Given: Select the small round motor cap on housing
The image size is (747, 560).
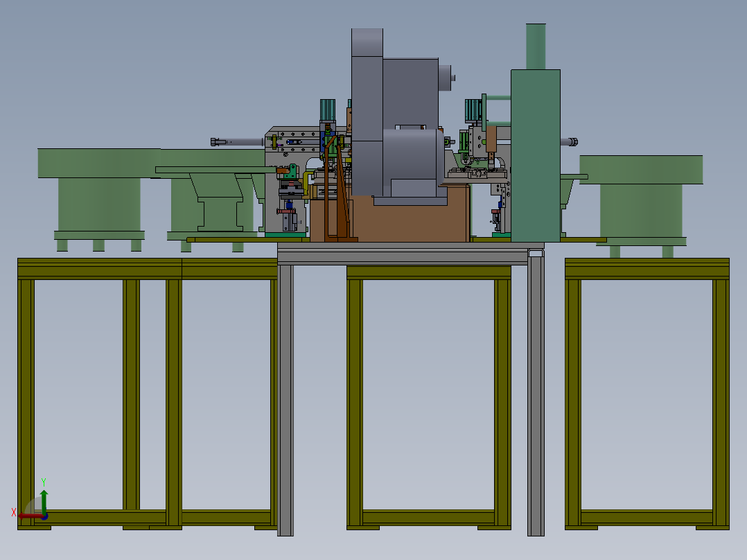Looking at the screenshot, I should click(446, 78).
